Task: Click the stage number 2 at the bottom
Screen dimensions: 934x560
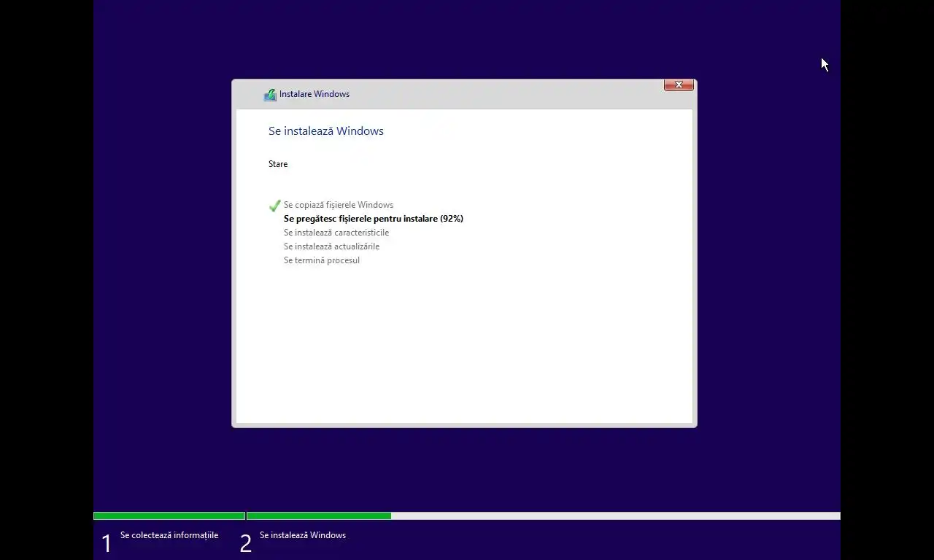Action: (x=246, y=543)
